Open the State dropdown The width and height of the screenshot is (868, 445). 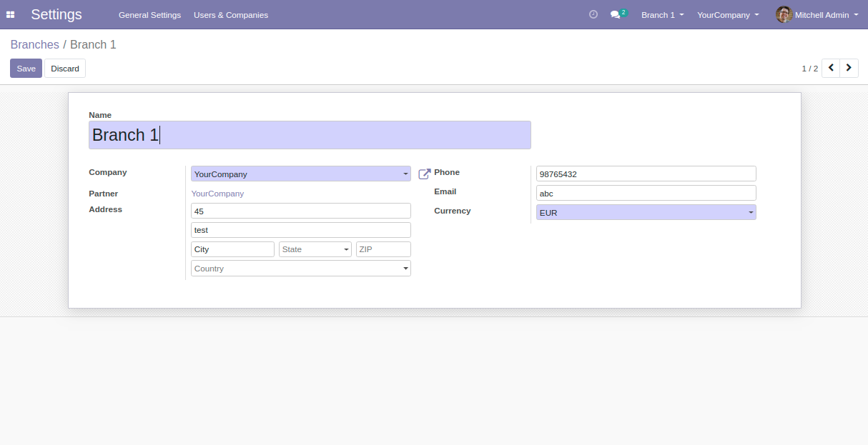(x=315, y=249)
